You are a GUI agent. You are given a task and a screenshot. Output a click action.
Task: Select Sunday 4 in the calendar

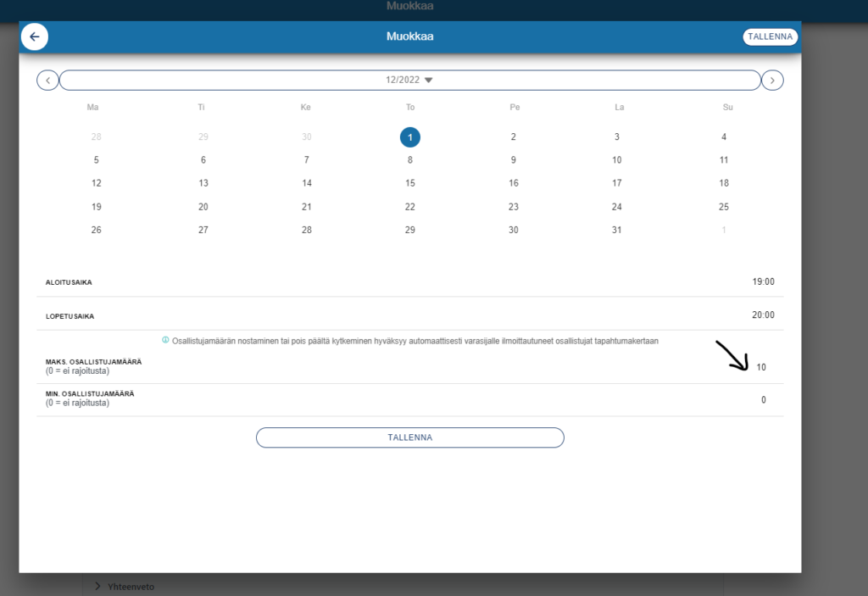[x=724, y=136]
